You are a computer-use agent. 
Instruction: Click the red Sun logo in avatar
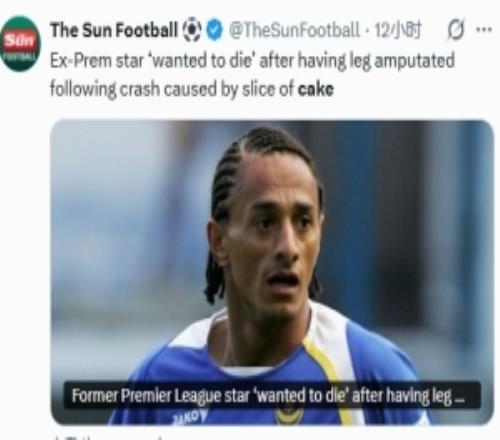[x=20, y=41]
